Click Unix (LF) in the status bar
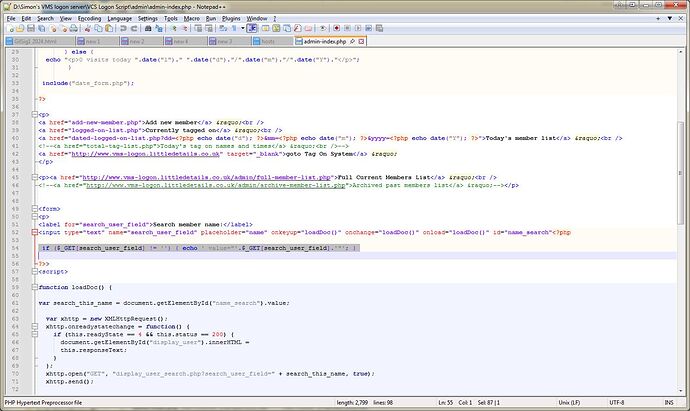This screenshot has width=690, height=411. coord(569,402)
